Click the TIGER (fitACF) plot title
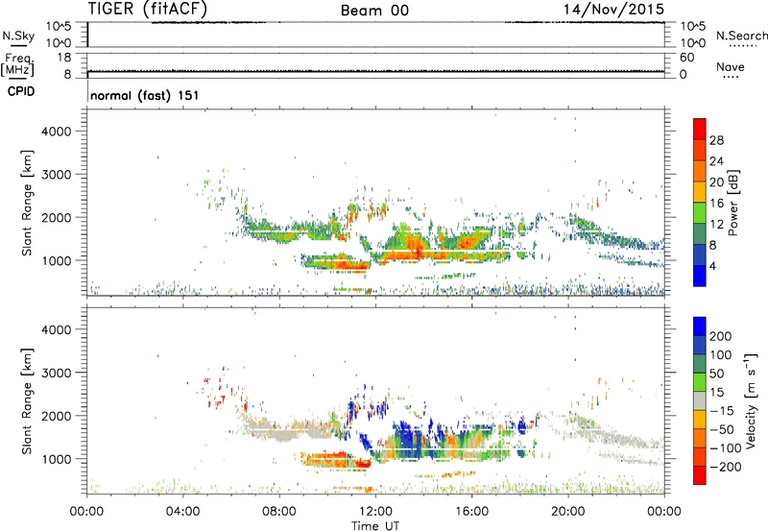Image resolution: width=768 pixels, height=532 pixels. pos(148,10)
